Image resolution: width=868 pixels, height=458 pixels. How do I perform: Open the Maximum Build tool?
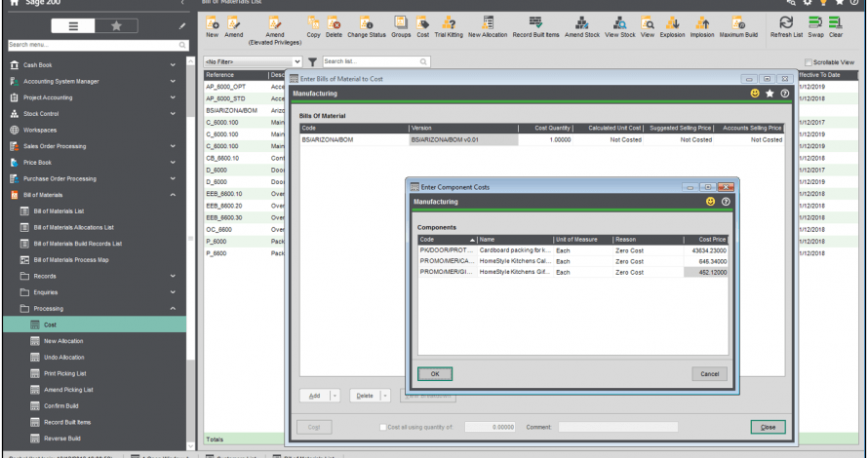pyautogui.click(x=738, y=27)
